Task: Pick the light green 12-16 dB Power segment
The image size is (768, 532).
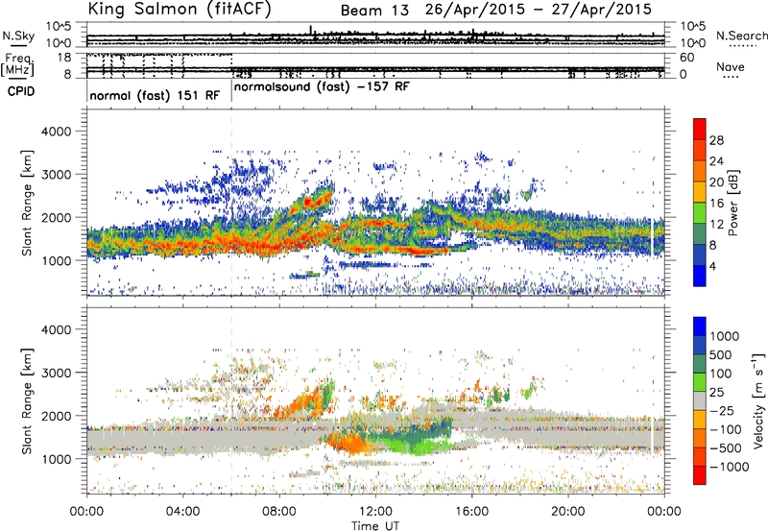Action: (x=700, y=213)
